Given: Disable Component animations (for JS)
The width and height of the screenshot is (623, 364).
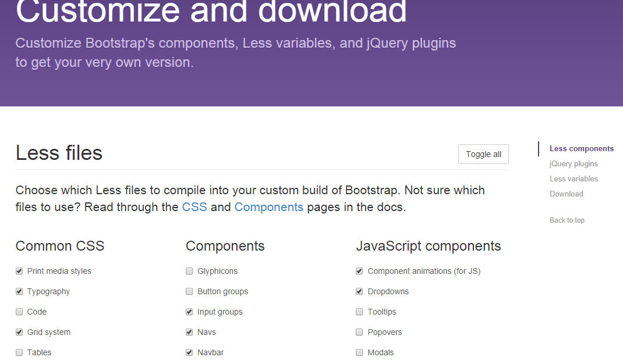Looking at the screenshot, I should (359, 271).
